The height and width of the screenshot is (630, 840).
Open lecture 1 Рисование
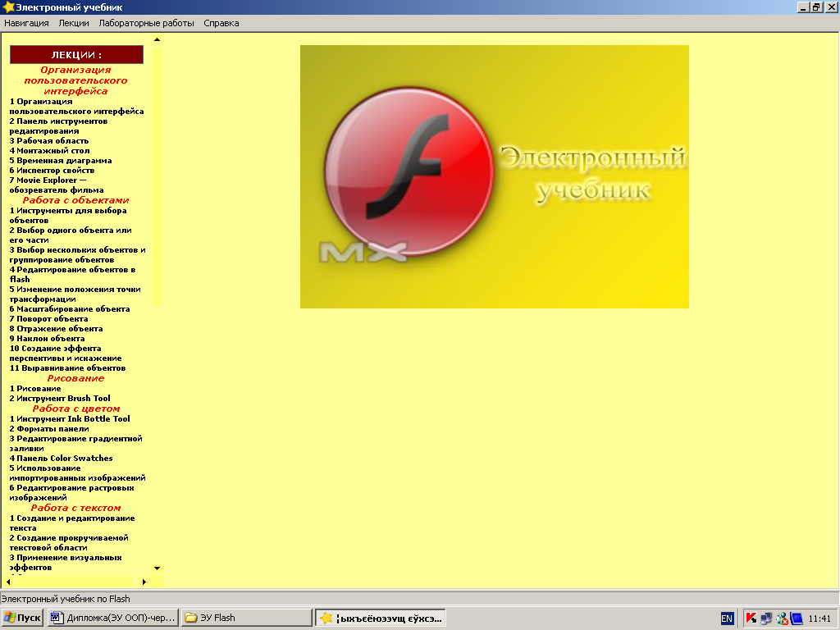pyautogui.click(x=35, y=388)
